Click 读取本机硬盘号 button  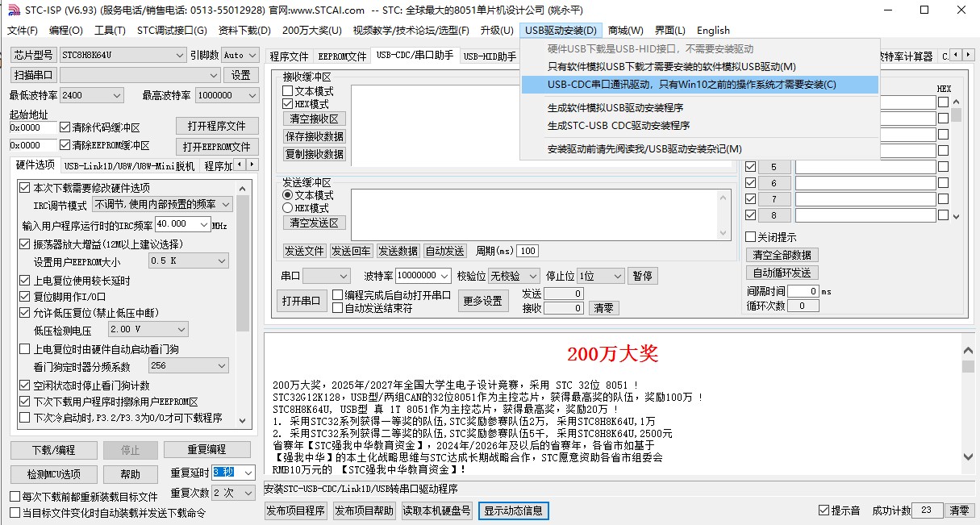[x=436, y=510]
